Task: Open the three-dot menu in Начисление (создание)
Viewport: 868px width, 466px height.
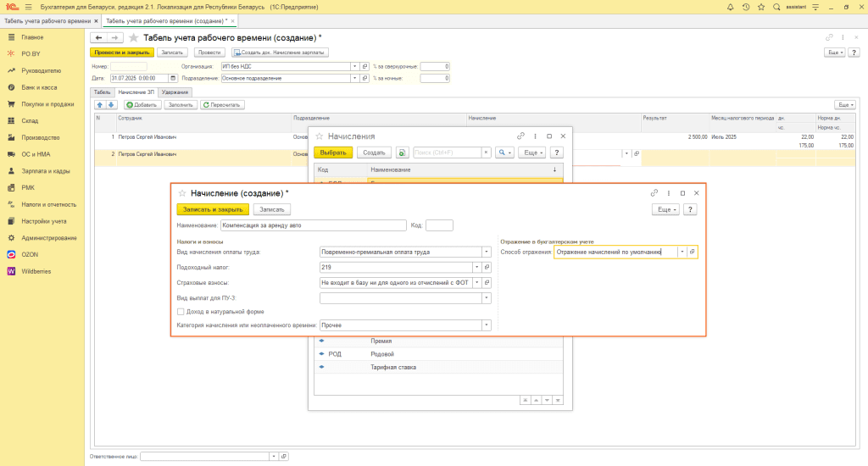Action: (669, 193)
